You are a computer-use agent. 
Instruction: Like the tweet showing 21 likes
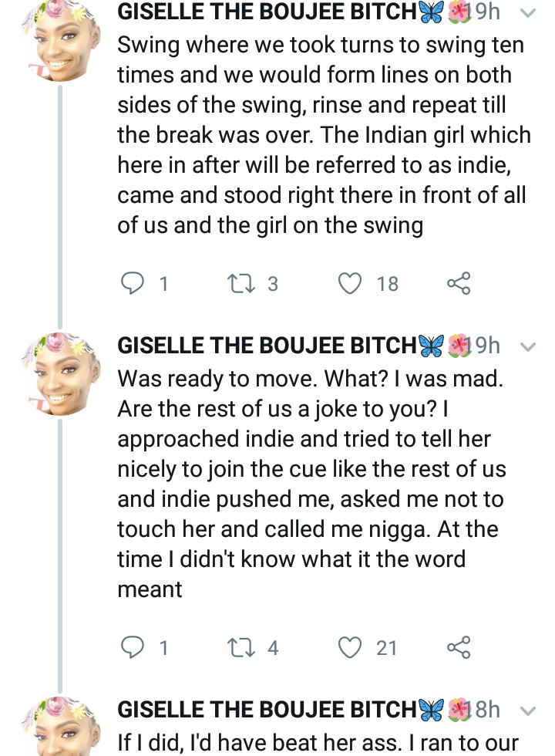point(351,646)
